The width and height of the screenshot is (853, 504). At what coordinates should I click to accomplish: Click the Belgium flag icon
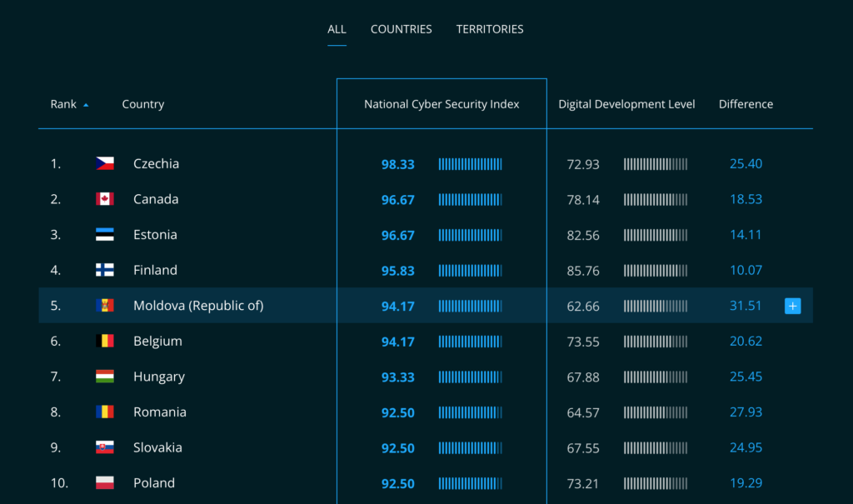tap(104, 341)
